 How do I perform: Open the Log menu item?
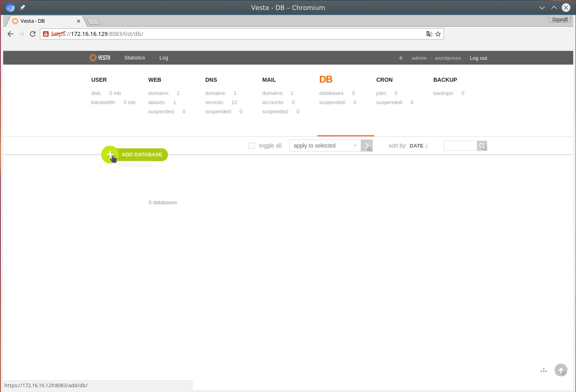[164, 58]
